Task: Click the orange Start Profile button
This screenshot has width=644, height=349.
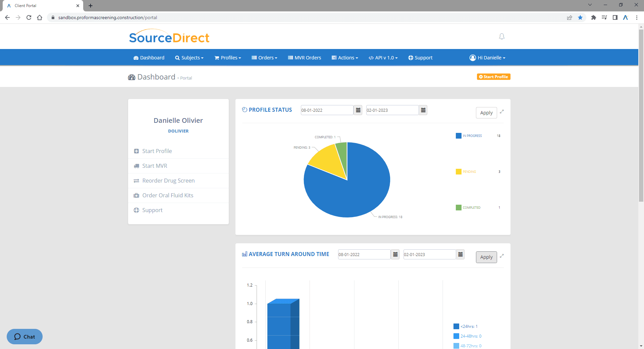Action: pyautogui.click(x=493, y=77)
